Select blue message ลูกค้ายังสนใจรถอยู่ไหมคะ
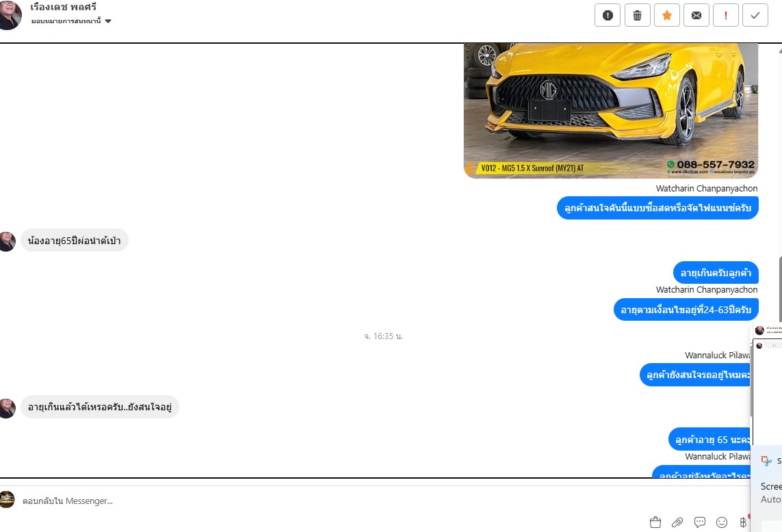 (x=695, y=375)
